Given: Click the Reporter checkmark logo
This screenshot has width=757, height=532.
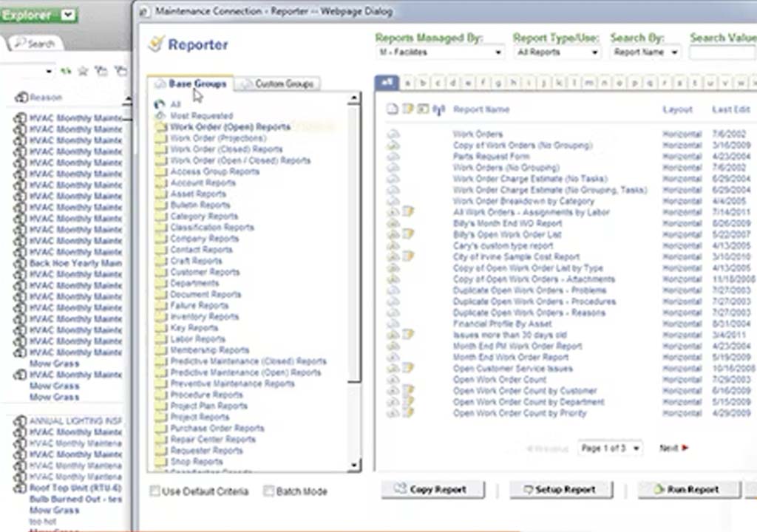Looking at the screenshot, I should click(x=157, y=45).
